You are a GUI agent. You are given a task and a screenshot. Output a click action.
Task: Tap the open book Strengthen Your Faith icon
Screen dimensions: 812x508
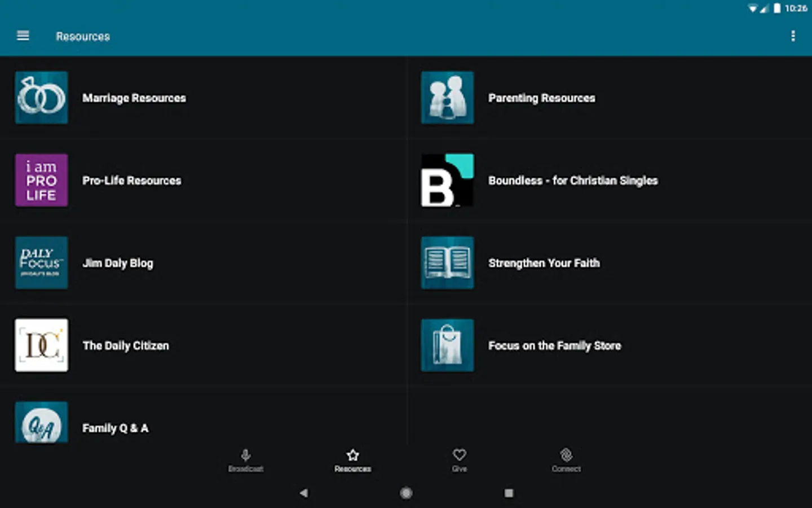pyautogui.click(x=447, y=262)
